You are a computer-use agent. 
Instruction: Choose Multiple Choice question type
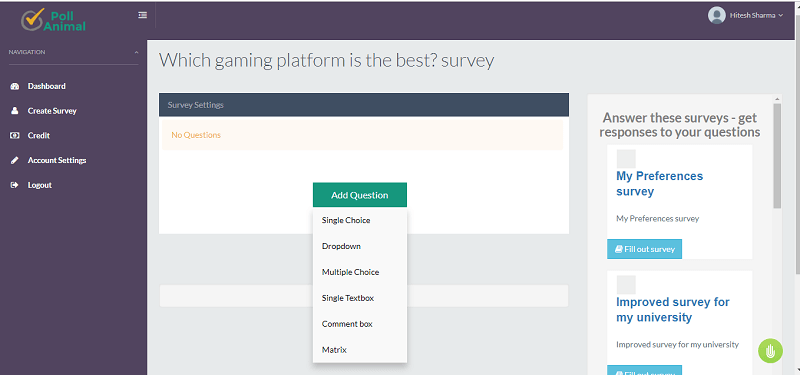pos(360,272)
